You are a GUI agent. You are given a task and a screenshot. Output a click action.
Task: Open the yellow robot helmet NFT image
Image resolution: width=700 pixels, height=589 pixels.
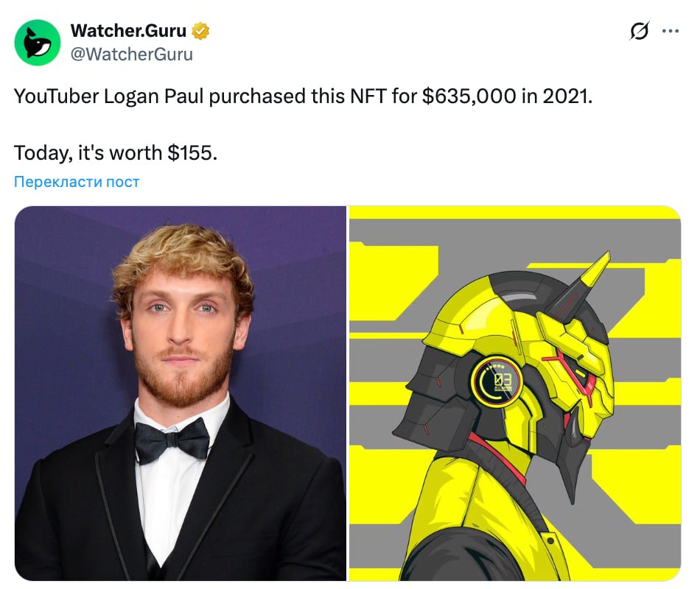pos(515,393)
